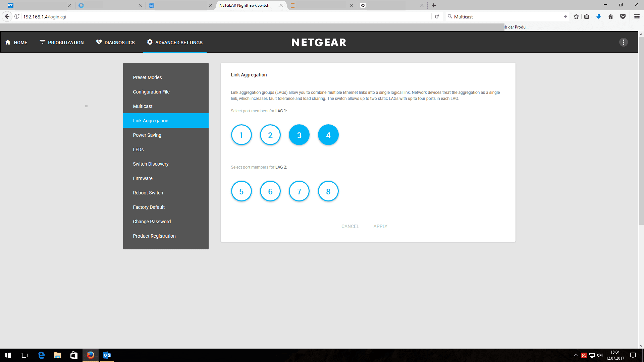This screenshot has width=644, height=362.
Task: Bookmark this page with the star icon
Action: (576, 16)
